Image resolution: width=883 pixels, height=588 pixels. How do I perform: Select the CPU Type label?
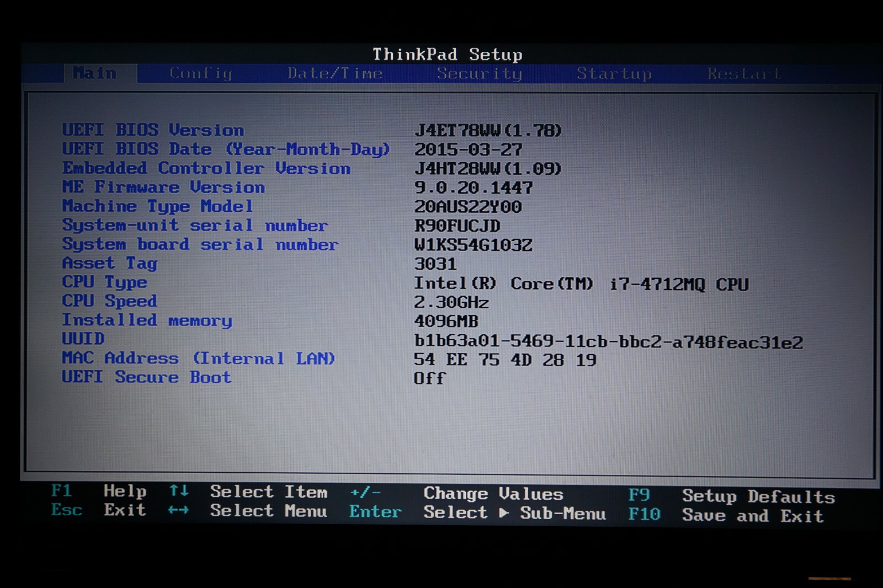[104, 282]
